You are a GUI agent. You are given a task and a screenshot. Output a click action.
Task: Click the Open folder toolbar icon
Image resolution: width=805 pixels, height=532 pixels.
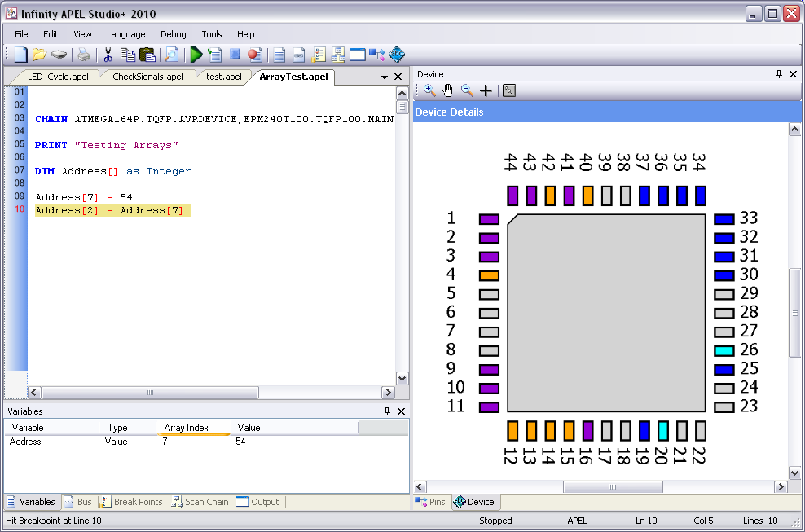(x=39, y=55)
